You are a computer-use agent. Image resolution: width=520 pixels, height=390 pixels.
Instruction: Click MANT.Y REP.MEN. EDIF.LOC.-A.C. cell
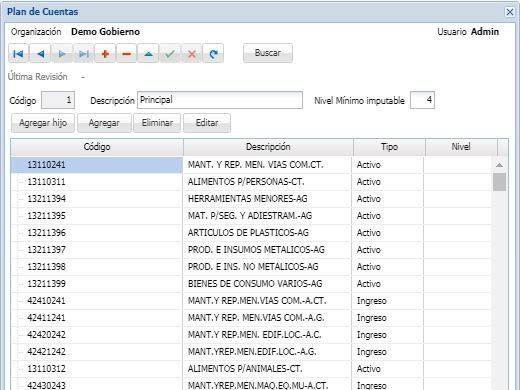coord(267,335)
